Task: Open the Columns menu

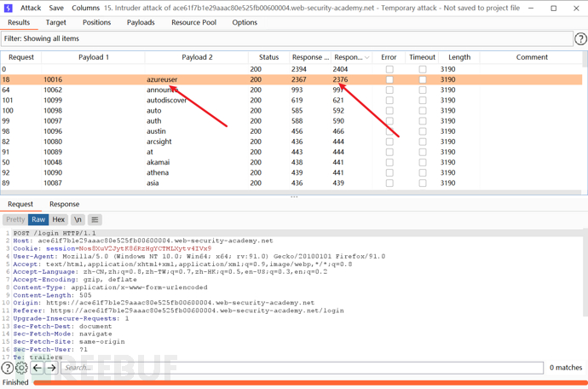Action: tap(85, 8)
